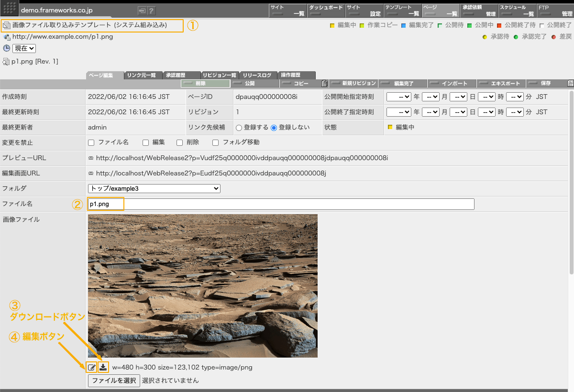The height and width of the screenshot is (392, 574).
Task: Open help with the question mark icon
Action: [x=151, y=11]
